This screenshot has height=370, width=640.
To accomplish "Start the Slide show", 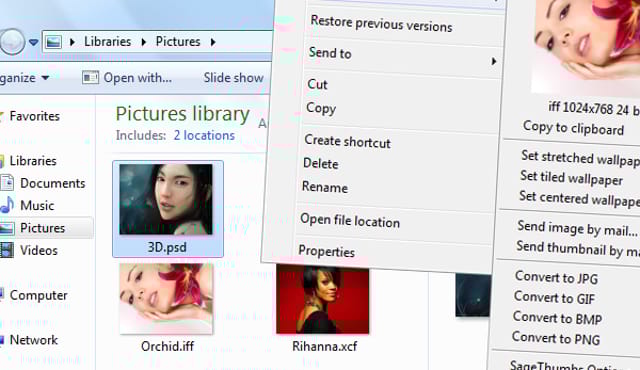I will point(233,78).
